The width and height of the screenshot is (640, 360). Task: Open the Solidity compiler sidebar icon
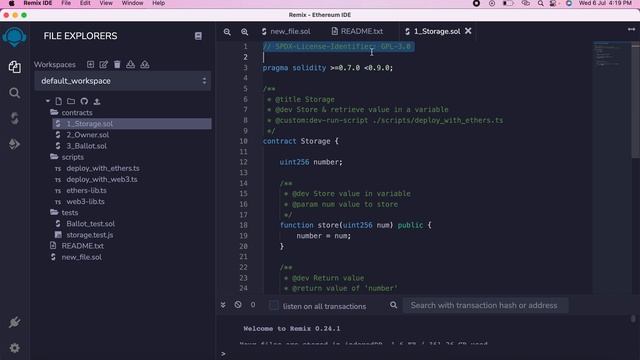(x=15, y=118)
